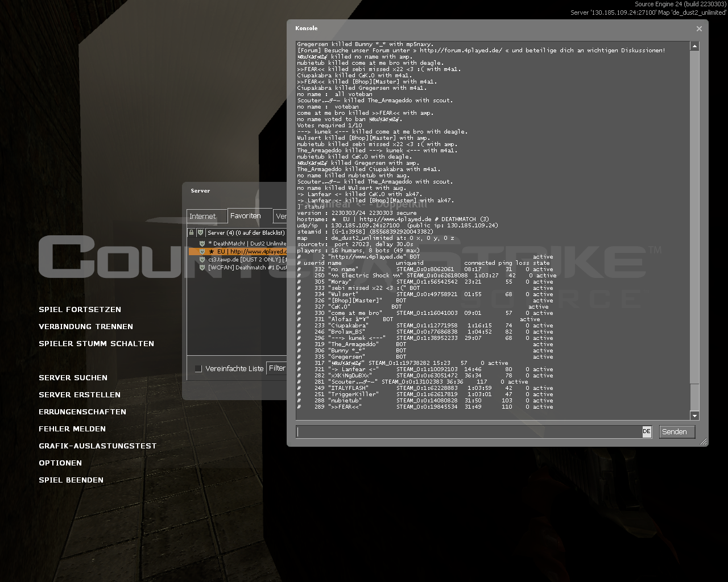Click shield icon of cs3.tawp.de server
The image size is (728, 582).
[202, 260]
